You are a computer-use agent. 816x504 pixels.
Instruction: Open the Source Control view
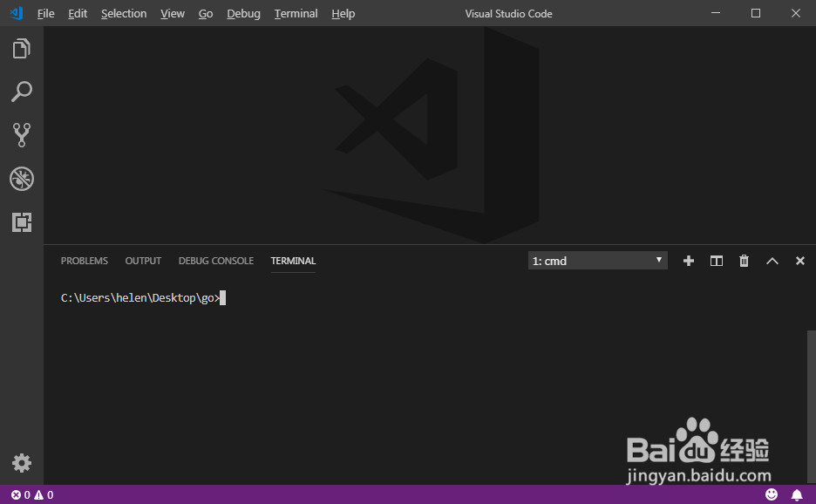(x=21, y=135)
